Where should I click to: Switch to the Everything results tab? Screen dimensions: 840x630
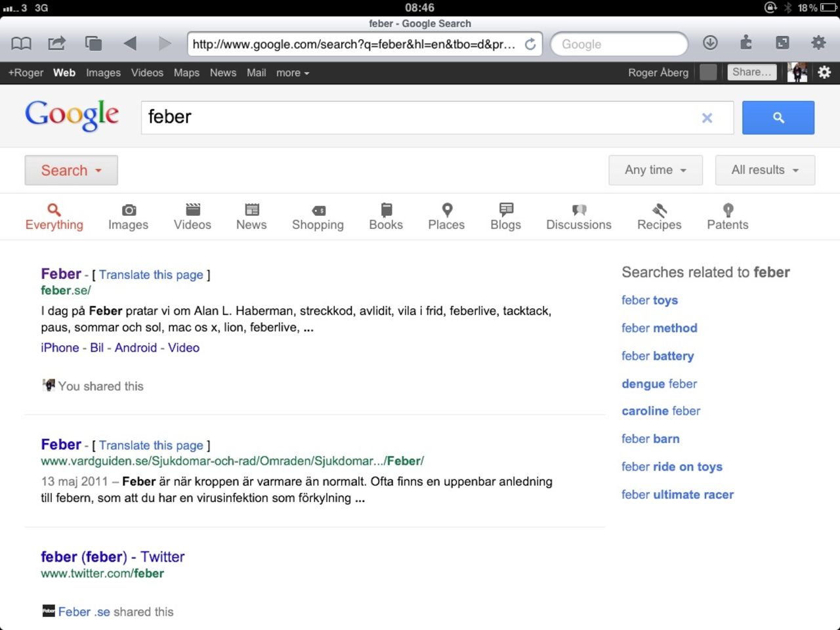tap(54, 217)
